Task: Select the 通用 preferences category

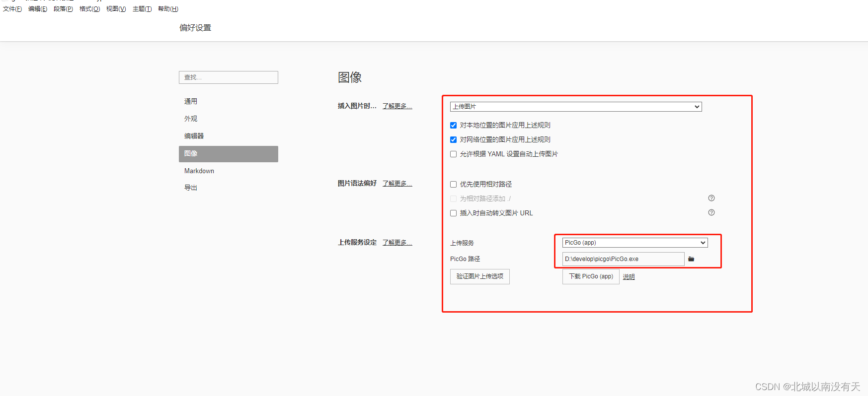Action: tap(229, 101)
